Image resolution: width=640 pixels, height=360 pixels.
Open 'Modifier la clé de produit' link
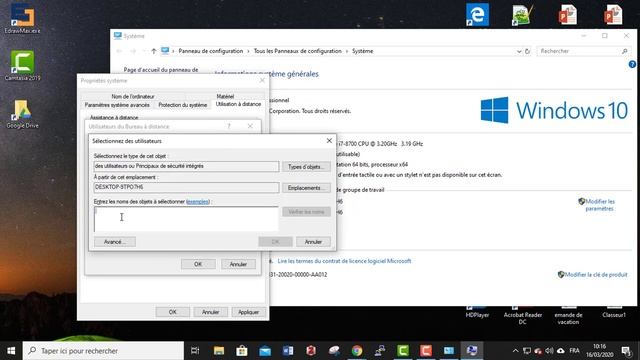[596, 275]
